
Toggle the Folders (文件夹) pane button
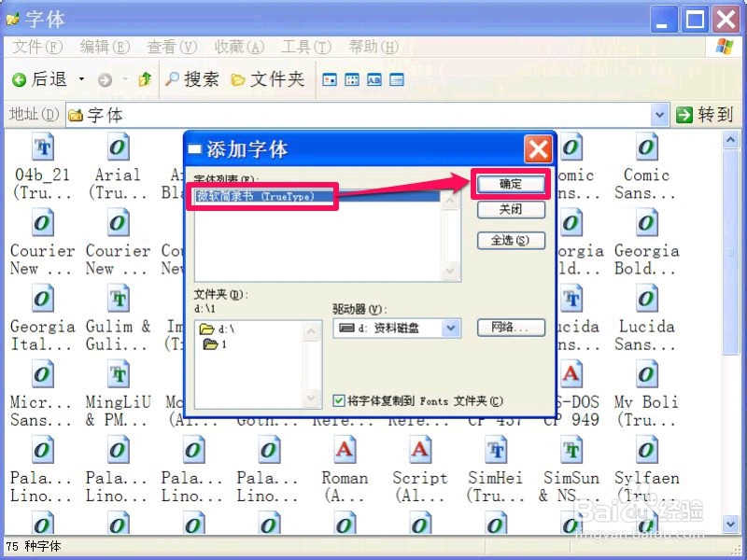pyautogui.click(x=267, y=79)
